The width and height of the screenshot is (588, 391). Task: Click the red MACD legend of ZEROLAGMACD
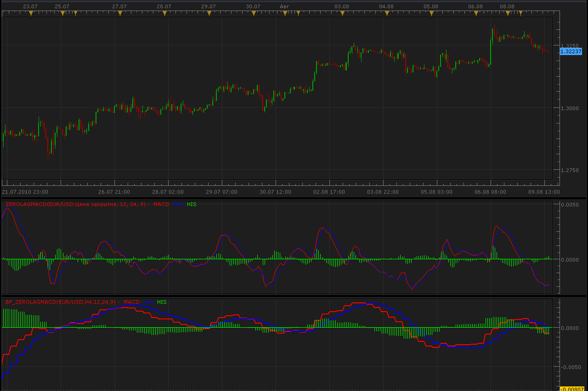[x=162, y=204]
